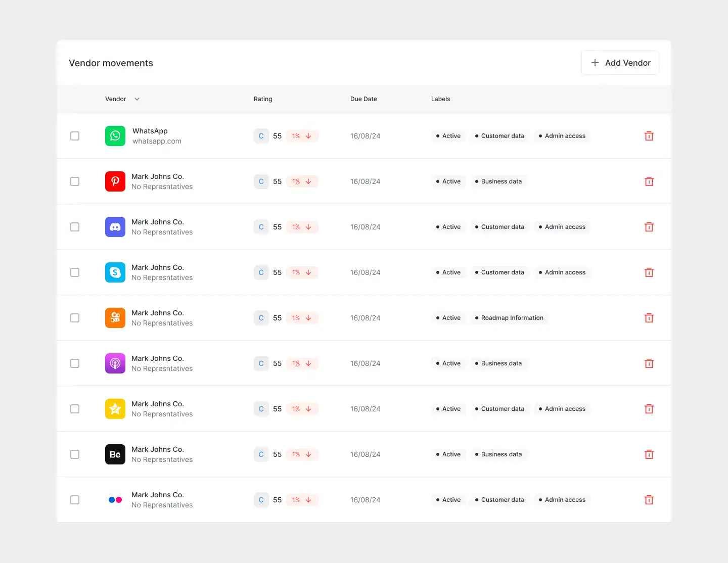Click rating value 55 in Pinterest row
This screenshot has width=728, height=563.
[x=278, y=181]
